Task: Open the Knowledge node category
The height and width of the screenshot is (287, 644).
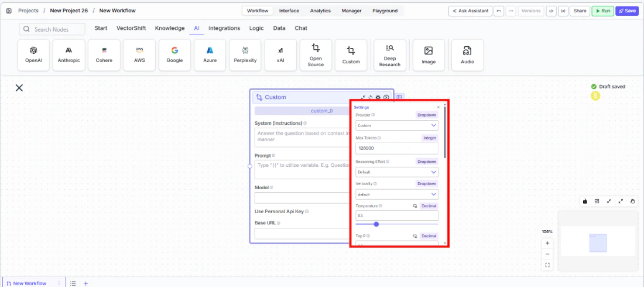Action: (170, 28)
